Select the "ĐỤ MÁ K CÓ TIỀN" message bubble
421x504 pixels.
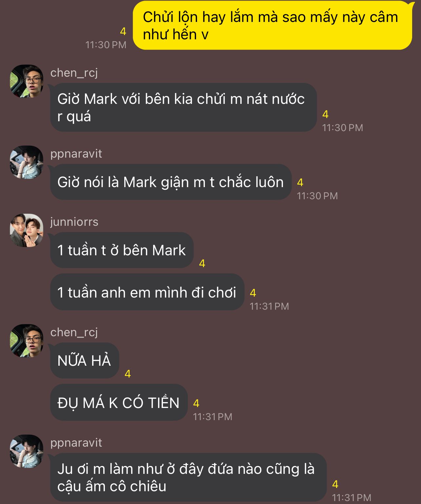click(x=119, y=402)
